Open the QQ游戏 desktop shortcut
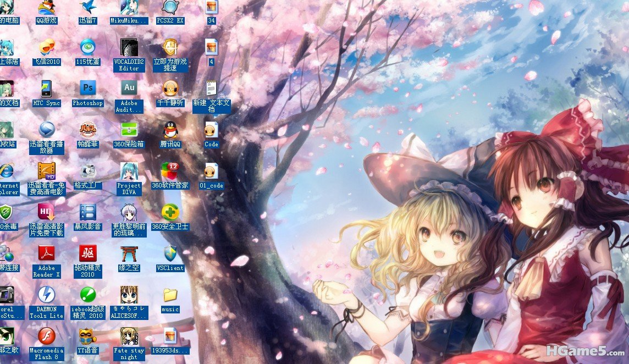 point(47,8)
